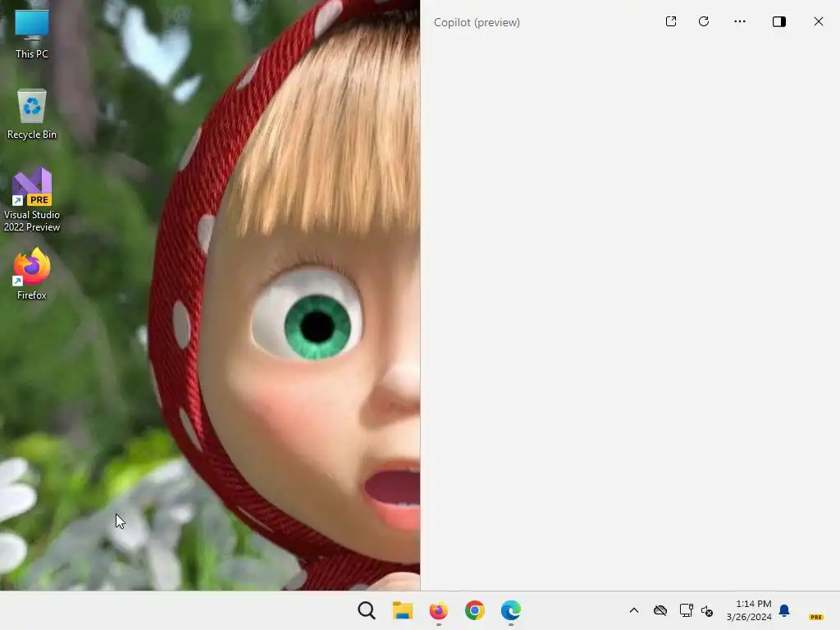Open taskbar Search
Viewport: 840px width, 630px height.
[x=367, y=610]
